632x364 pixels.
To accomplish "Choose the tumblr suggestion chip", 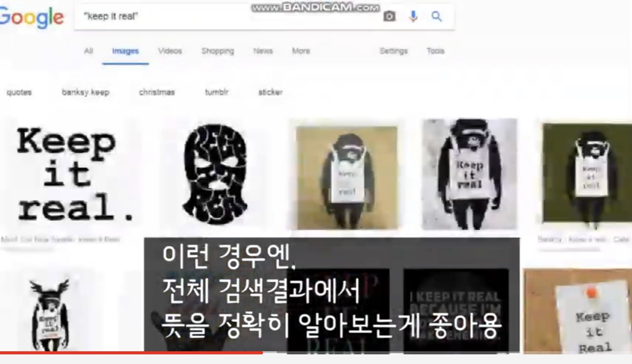I will 217,92.
